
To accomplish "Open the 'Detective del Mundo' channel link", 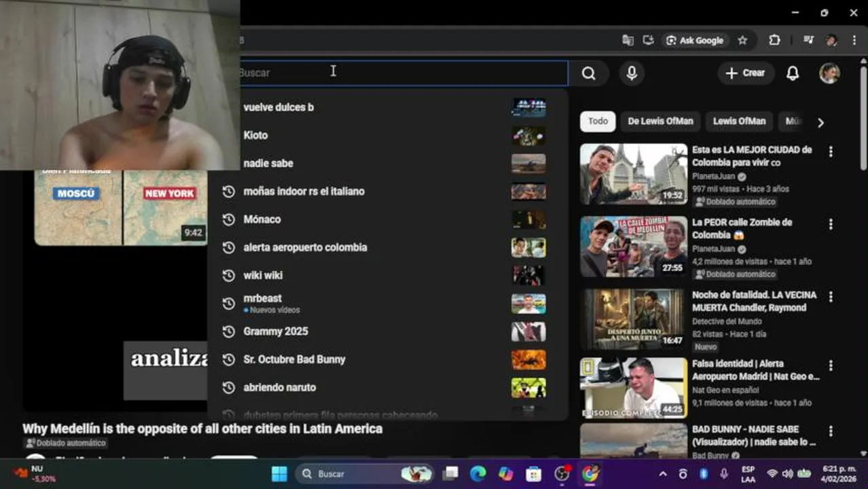I will click(727, 321).
